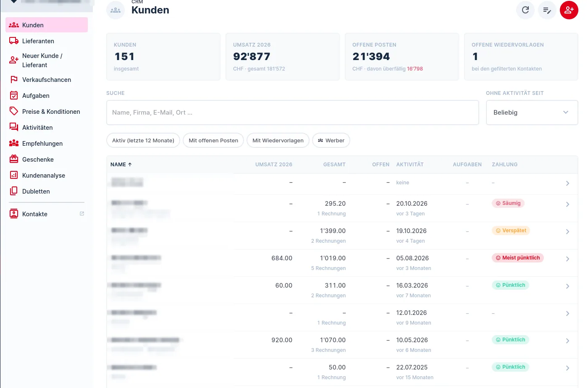588x388 pixels.
Task: Open row chevron for the Säumig customer
Action: tap(567, 204)
